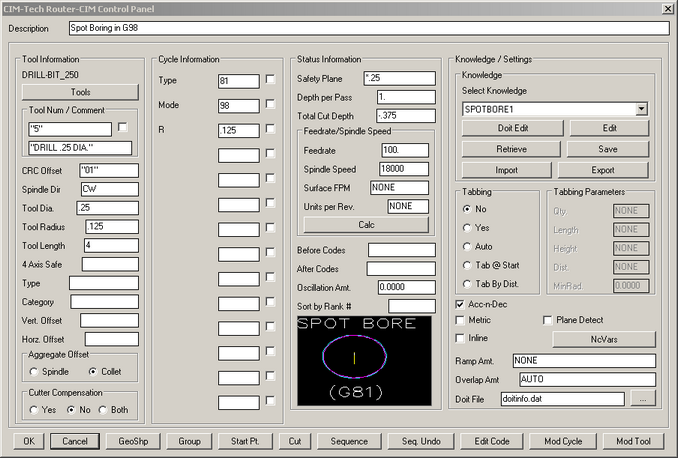Screen dimensions: 678x458
Task: Click the Spindle Speed field 18000
Action: [x=404, y=169]
